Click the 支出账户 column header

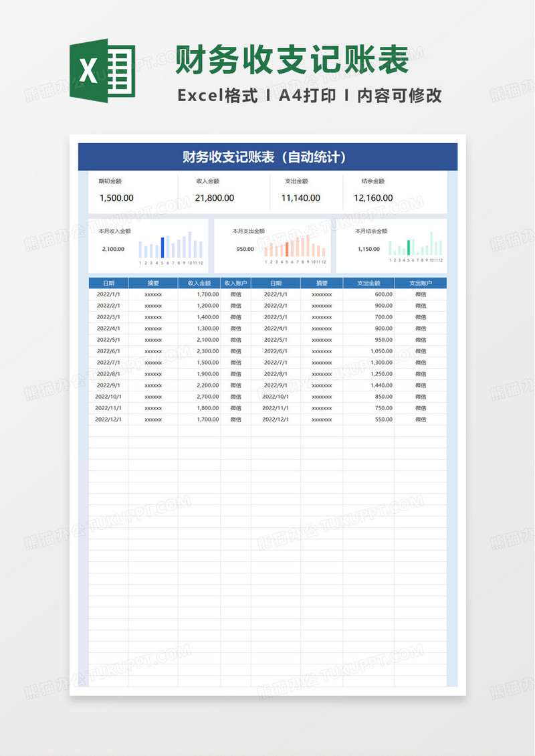click(x=421, y=283)
